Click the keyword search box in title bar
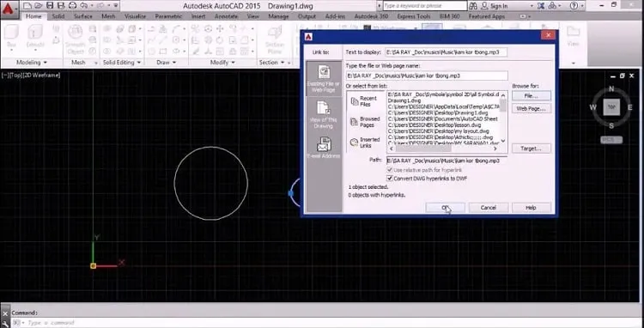 [425, 6]
